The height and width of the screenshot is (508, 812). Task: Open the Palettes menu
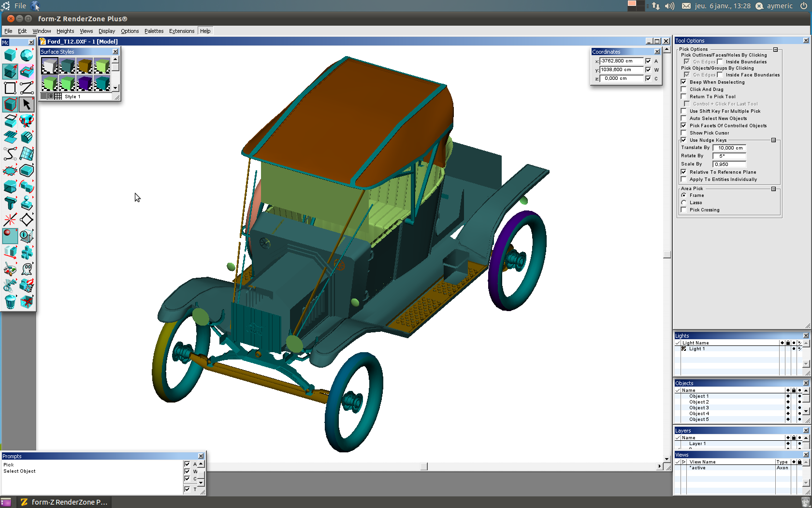(154, 31)
